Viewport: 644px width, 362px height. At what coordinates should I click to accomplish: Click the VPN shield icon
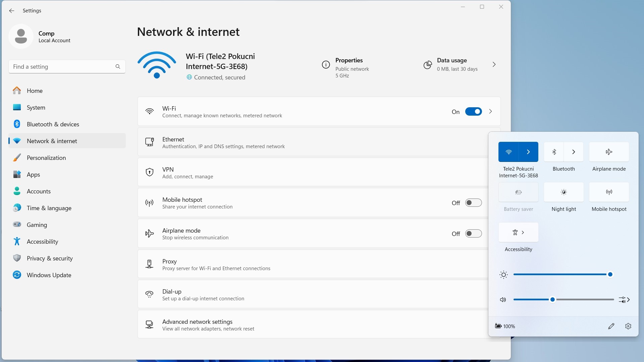tap(150, 172)
